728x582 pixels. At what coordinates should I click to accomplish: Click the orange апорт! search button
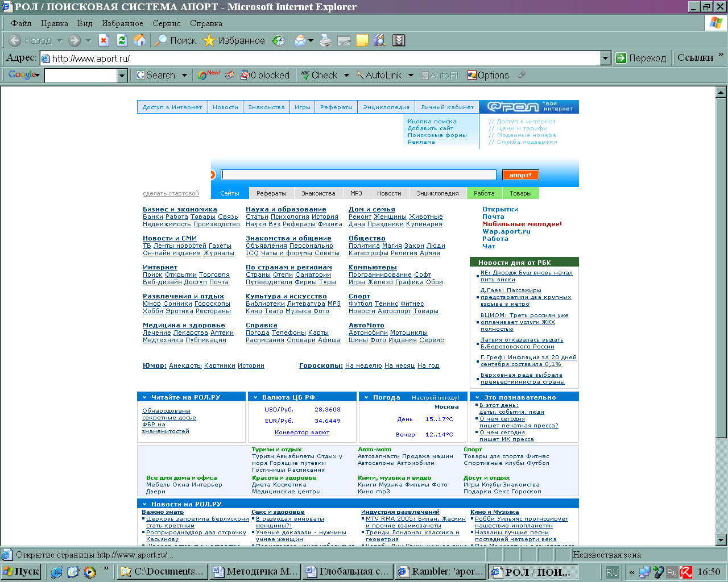point(520,175)
